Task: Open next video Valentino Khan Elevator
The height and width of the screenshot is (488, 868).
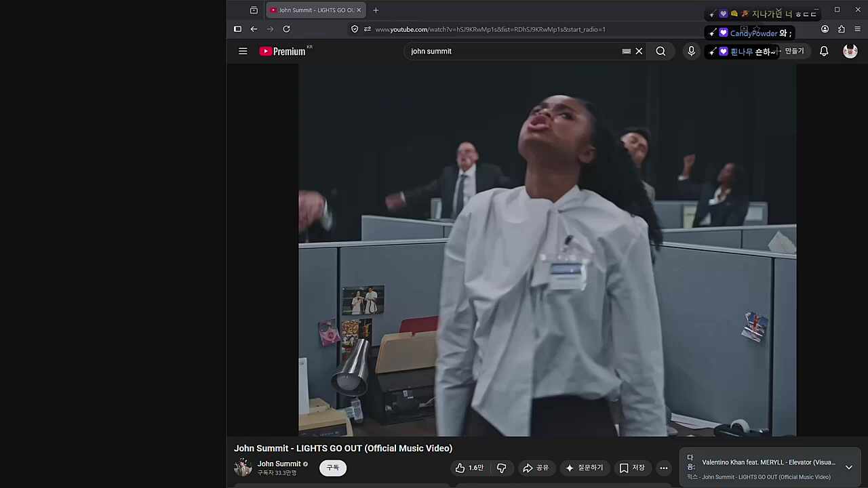Action: (x=768, y=462)
